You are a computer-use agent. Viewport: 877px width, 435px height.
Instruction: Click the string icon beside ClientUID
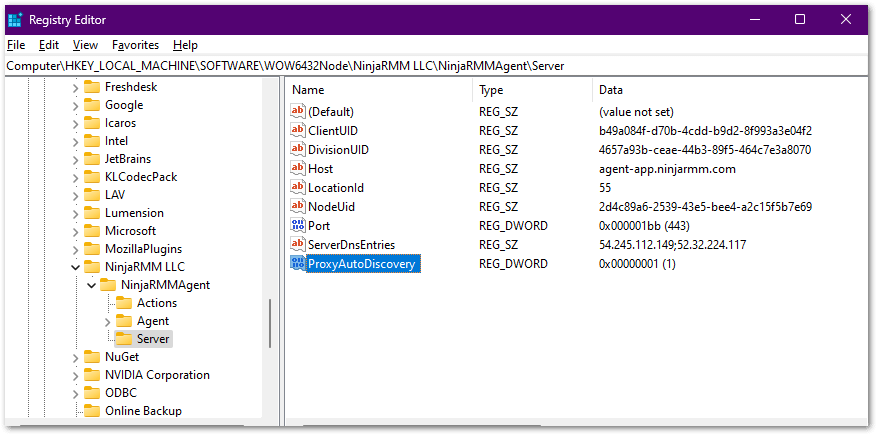point(297,131)
